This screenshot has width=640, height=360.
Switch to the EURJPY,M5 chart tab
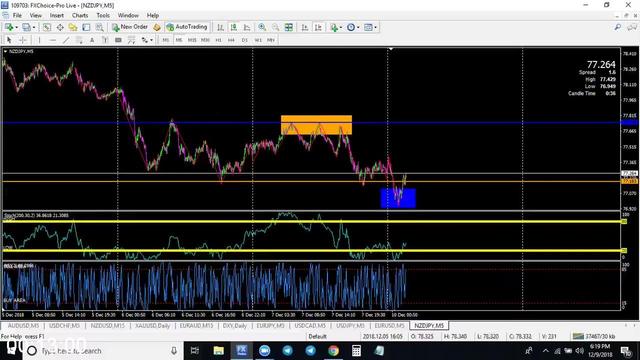click(x=270, y=326)
